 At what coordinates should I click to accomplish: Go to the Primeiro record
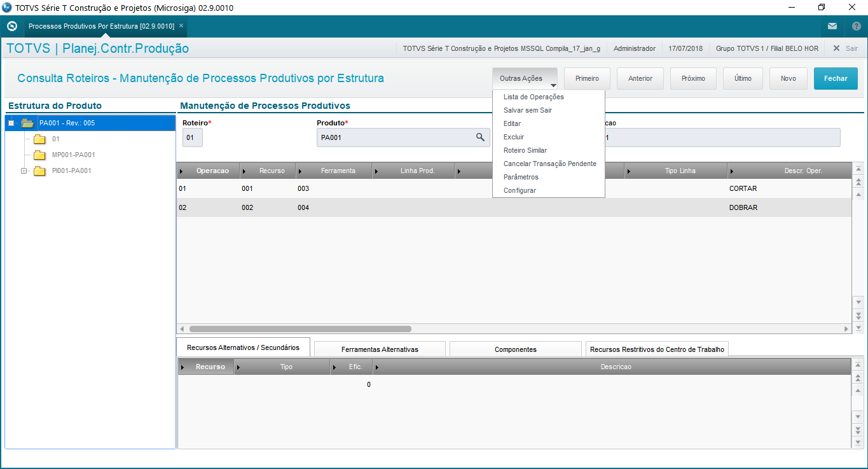tap(587, 78)
